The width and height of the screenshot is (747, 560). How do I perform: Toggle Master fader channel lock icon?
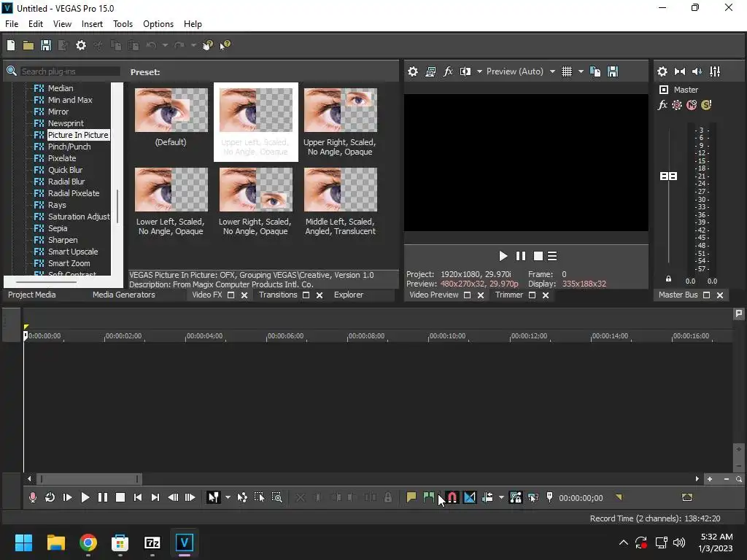click(668, 279)
